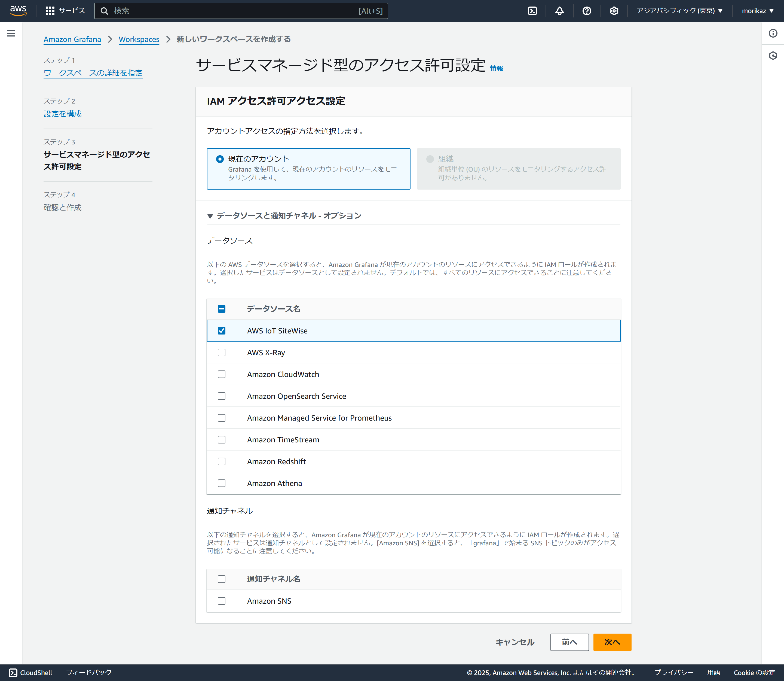Screen dimensions: 784x681
Task: Click the hexagon tools icon on right sidebar
Action: [773, 56]
